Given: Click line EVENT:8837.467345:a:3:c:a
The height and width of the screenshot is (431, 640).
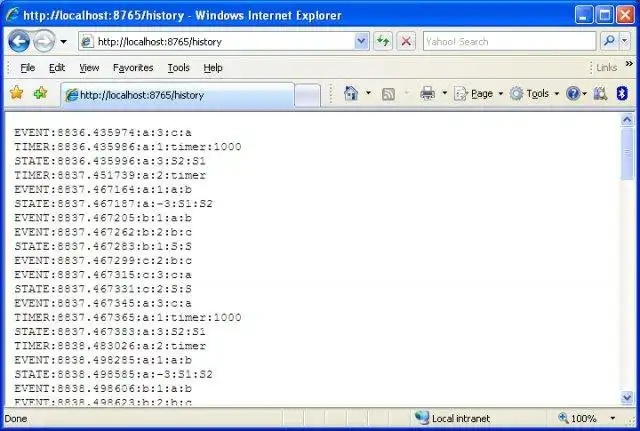Looking at the screenshot, I should pos(103,304).
